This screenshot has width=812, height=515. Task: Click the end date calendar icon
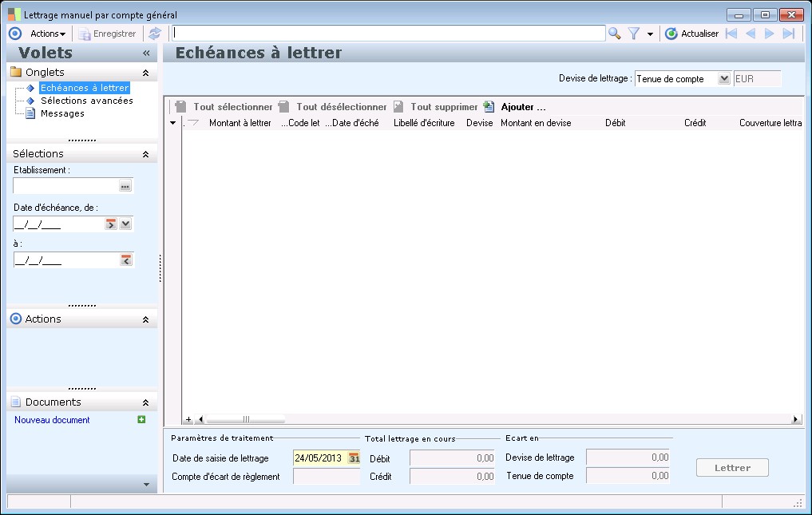tap(126, 260)
